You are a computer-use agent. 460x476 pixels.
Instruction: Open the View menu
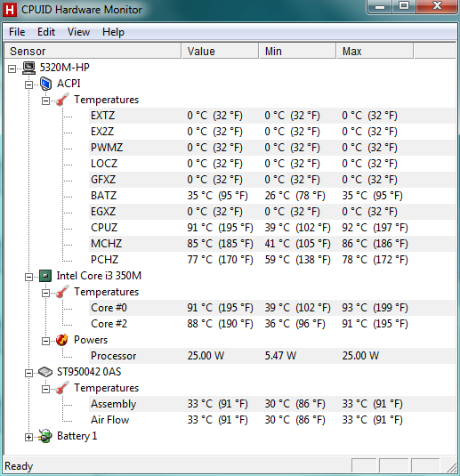[78, 32]
